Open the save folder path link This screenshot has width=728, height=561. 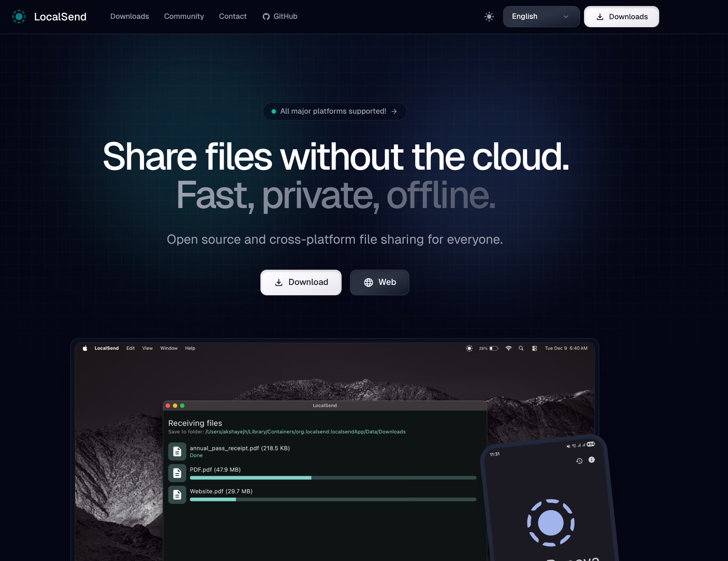(306, 432)
